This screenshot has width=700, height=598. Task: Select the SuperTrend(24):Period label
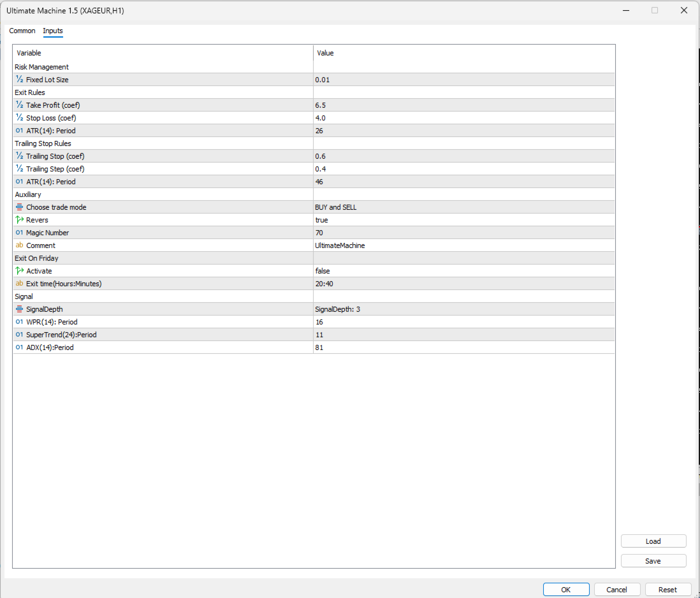click(x=61, y=335)
